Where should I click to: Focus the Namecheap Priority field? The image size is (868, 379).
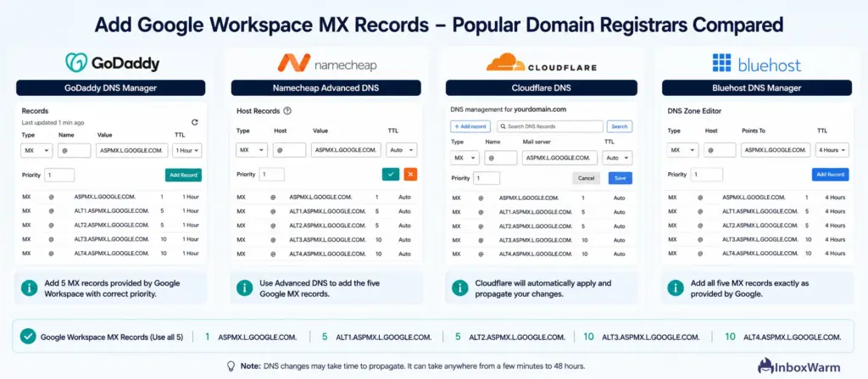pyautogui.click(x=271, y=175)
